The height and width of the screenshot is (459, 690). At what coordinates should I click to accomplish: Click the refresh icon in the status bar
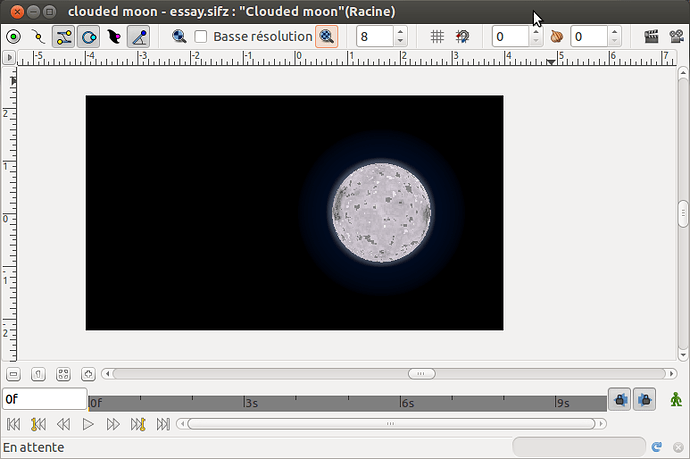[656, 447]
